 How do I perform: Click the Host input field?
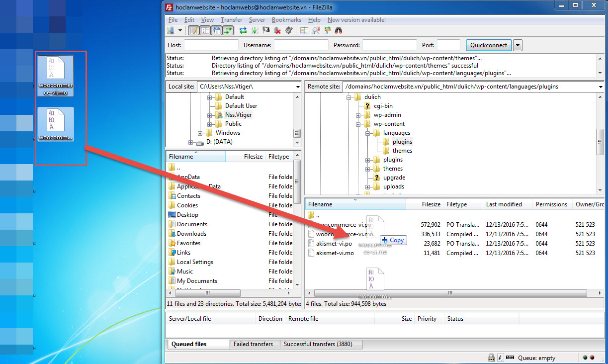[x=211, y=45]
